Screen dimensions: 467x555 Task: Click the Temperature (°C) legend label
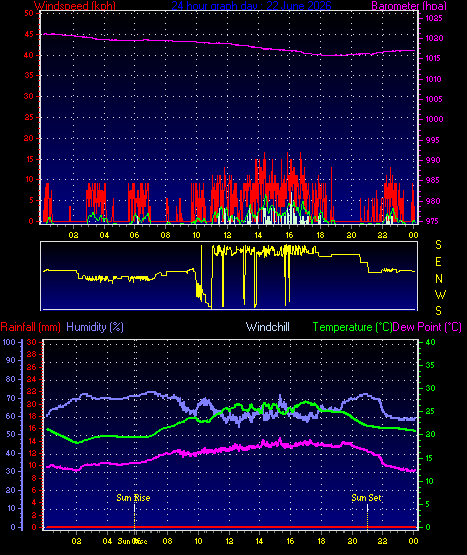pos(352,327)
